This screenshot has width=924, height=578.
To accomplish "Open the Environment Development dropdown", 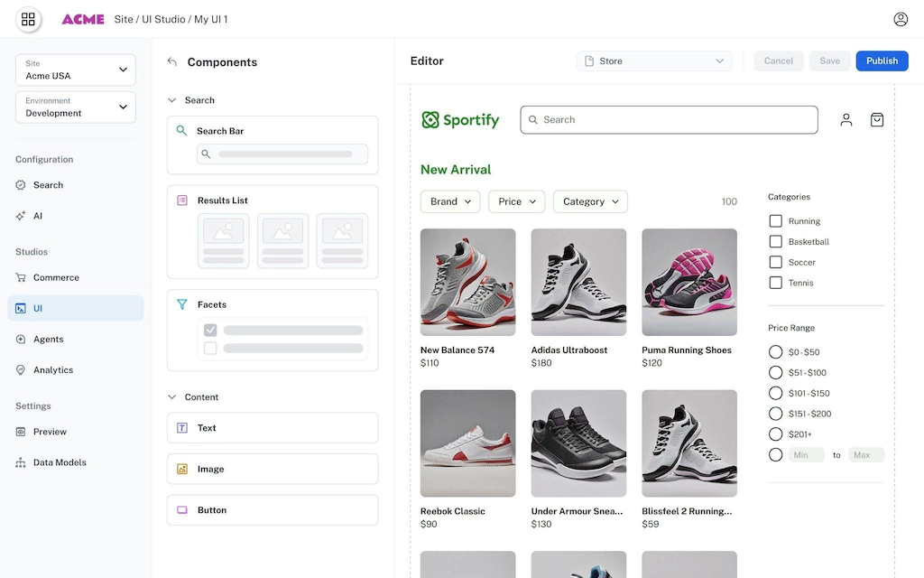I will 76,107.
